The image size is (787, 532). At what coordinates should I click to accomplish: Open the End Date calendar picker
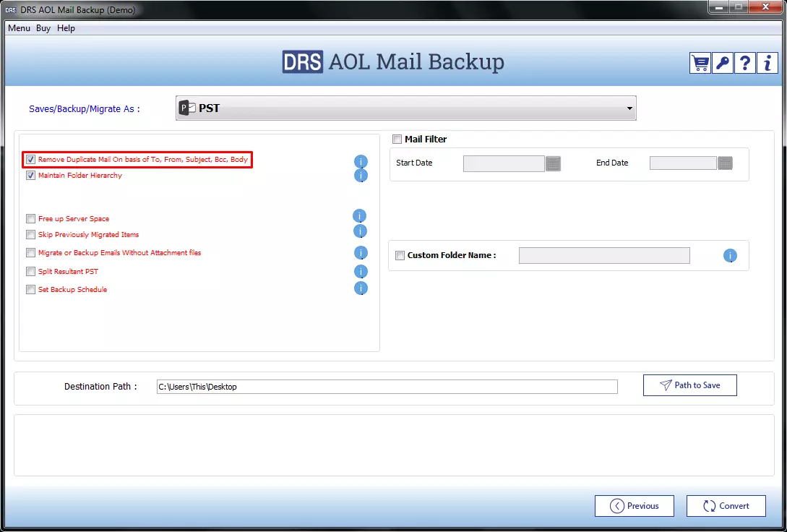coord(726,163)
